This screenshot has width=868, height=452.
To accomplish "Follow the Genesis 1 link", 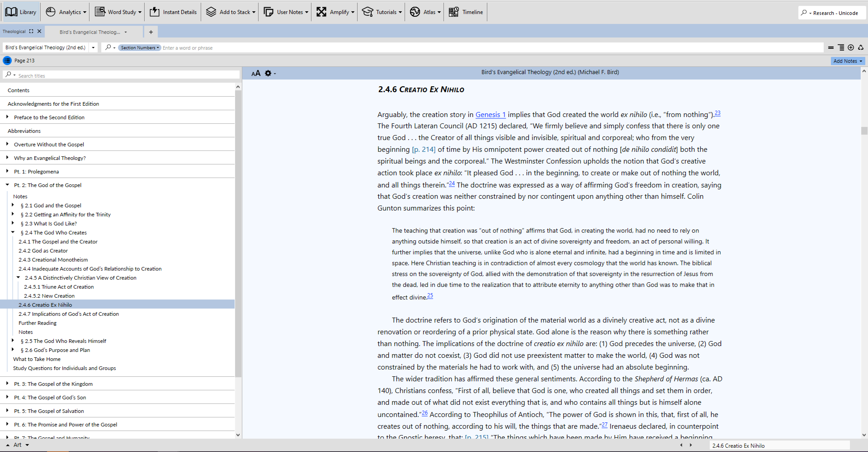I will (490, 115).
